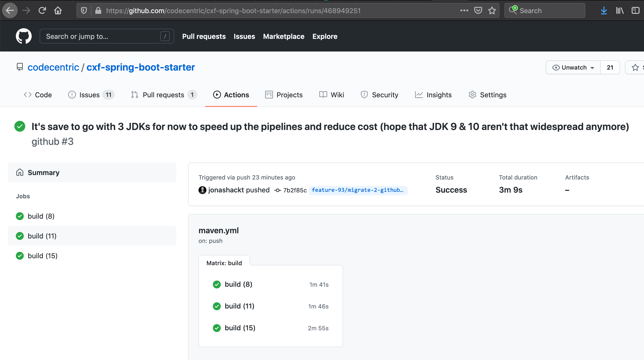Open the feature-93/migrate-2-github branch label
Image resolution: width=644 pixels, height=360 pixels.
357,190
